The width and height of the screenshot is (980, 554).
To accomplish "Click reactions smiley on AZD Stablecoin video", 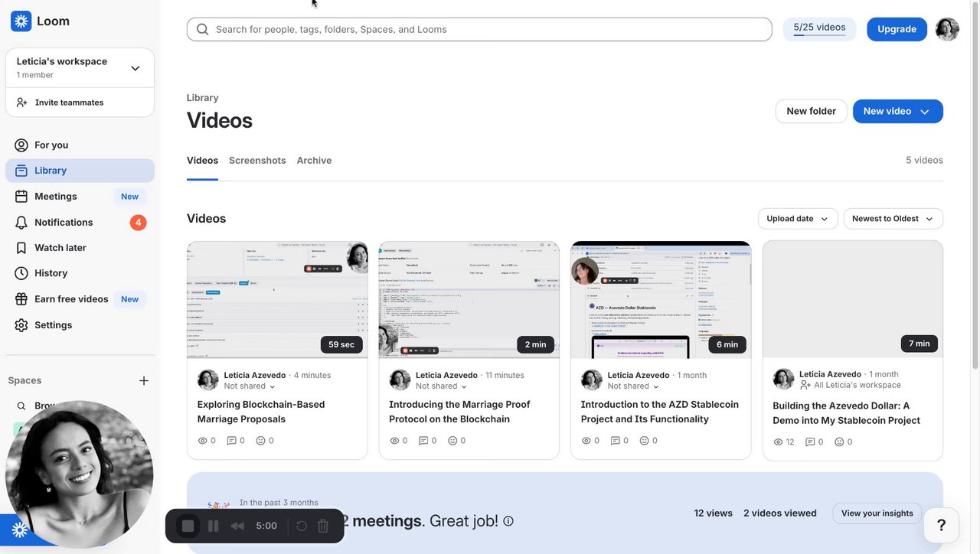I will (x=644, y=441).
